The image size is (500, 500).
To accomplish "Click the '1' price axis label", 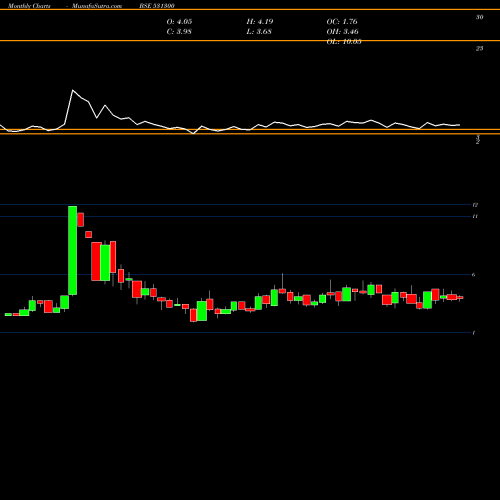I will coord(474,333).
